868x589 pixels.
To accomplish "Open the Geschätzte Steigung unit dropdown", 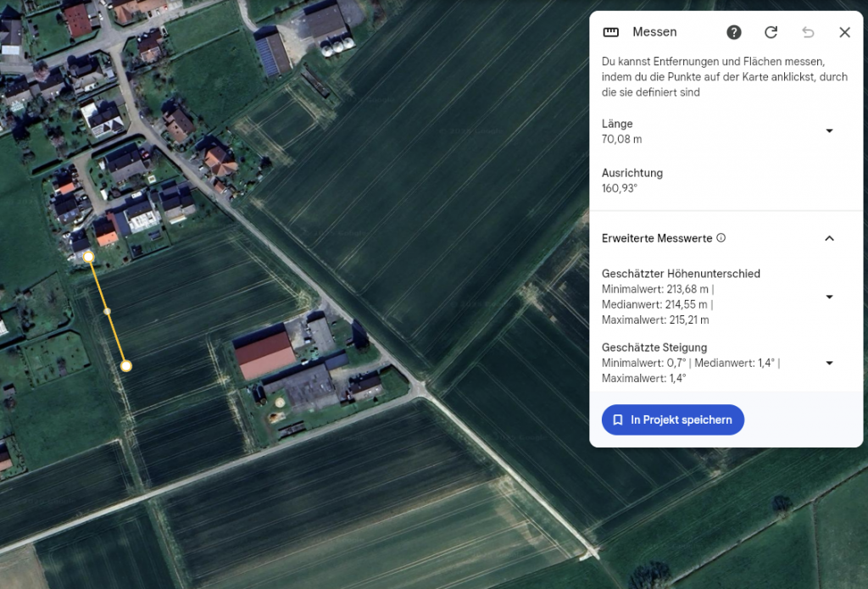I will pos(829,363).
